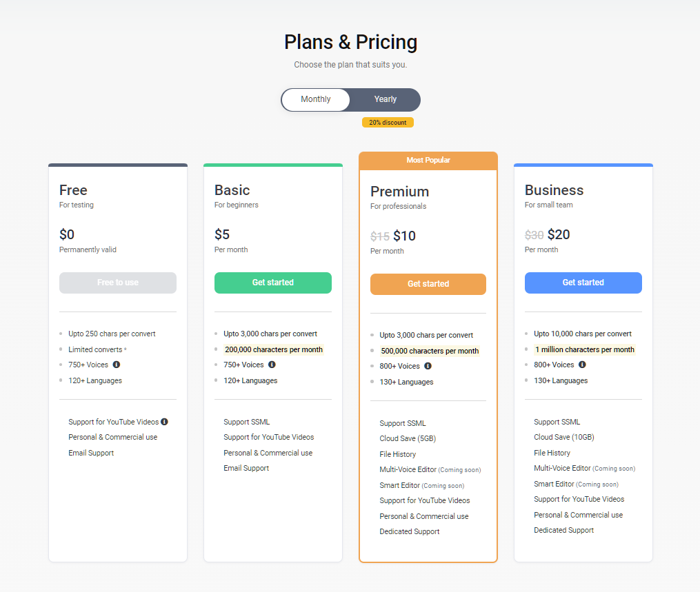The height and width of the screenshot is (592, 700).
Task: Click the greyed Free to use button
Action: click(118, 283)
